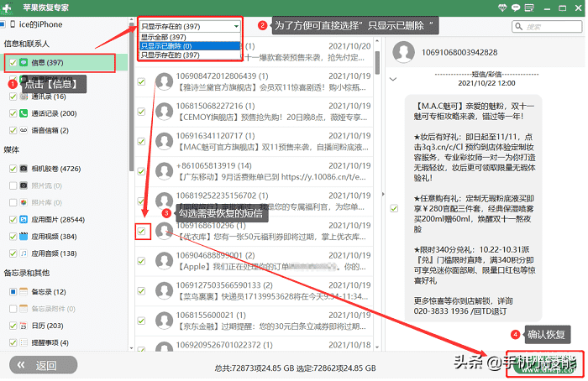Image resolution: width=588 pixels, height=381 pixels.
Task: Toggle the 备忘录 (12) checkbox
Action: (13, 291)
